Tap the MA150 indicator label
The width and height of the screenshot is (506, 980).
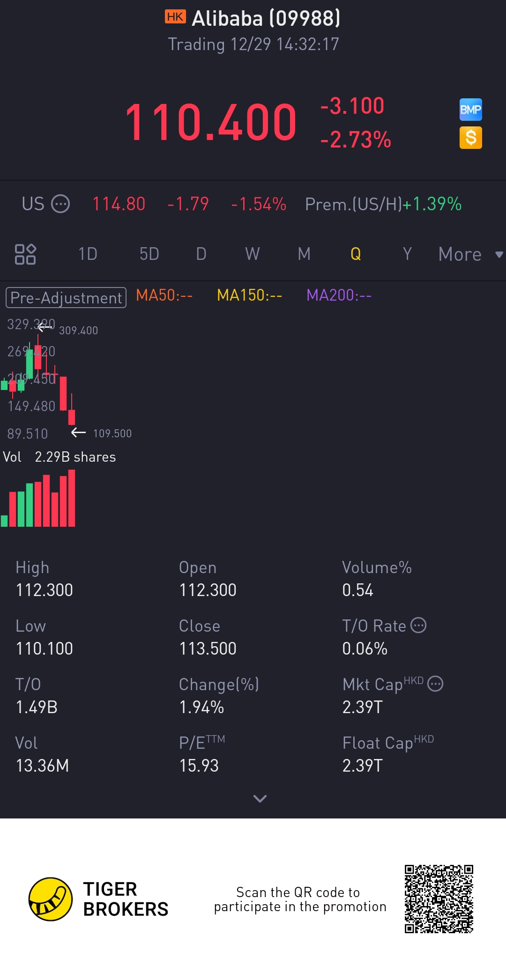pos(249,295)
